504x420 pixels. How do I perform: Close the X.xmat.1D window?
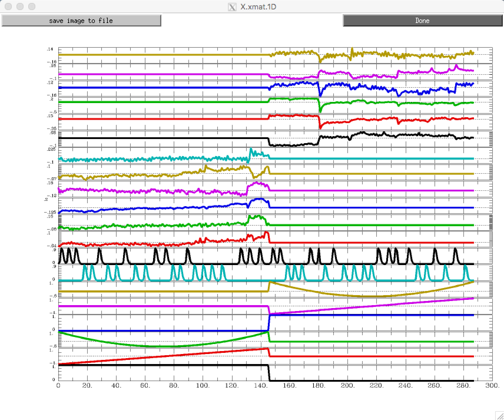click(8, 6)
